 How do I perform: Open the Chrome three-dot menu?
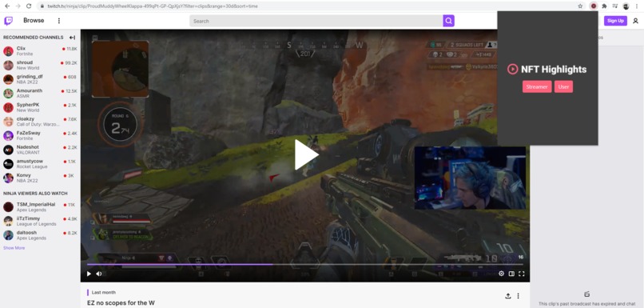tap(637, 6)
